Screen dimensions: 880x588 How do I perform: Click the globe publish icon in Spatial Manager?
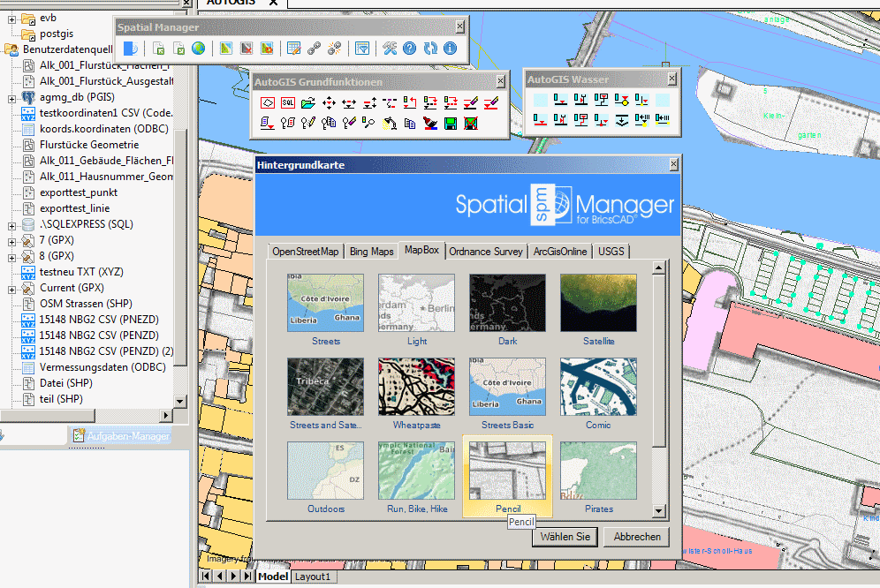196,49
